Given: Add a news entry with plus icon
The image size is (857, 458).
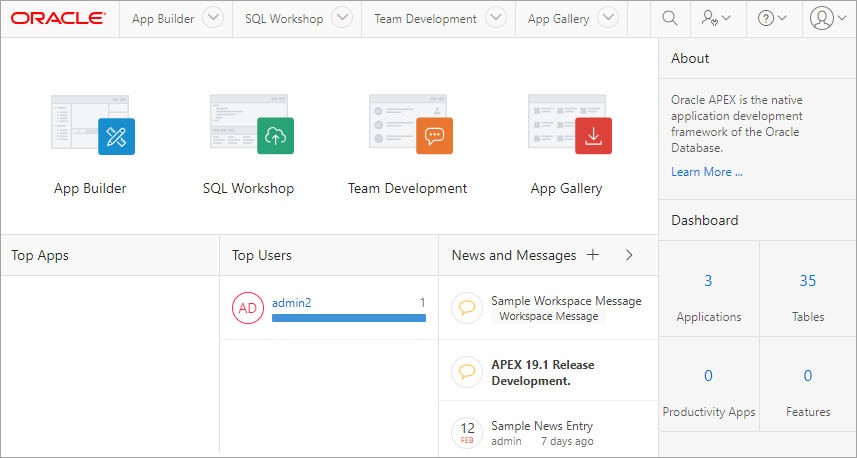Looking at the screenshot, I should coord(592,255).
